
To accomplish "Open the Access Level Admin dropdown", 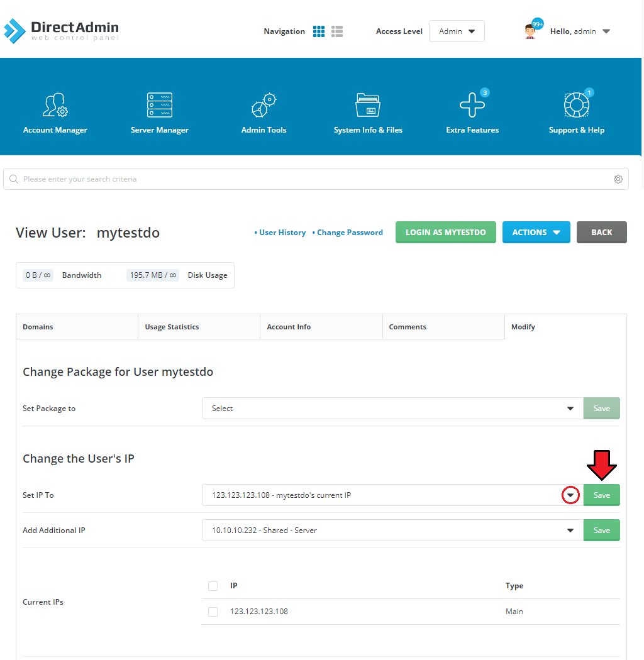I will tap(457, 31).
